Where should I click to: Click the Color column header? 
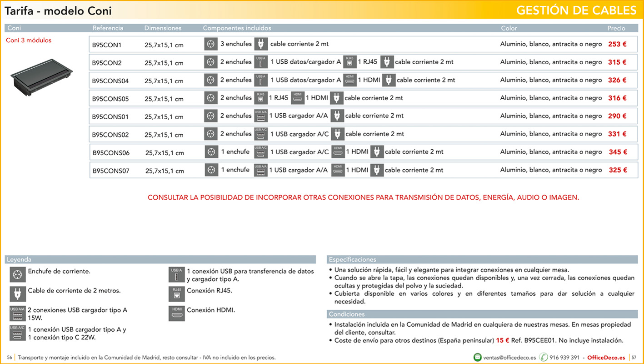point(509,28)
